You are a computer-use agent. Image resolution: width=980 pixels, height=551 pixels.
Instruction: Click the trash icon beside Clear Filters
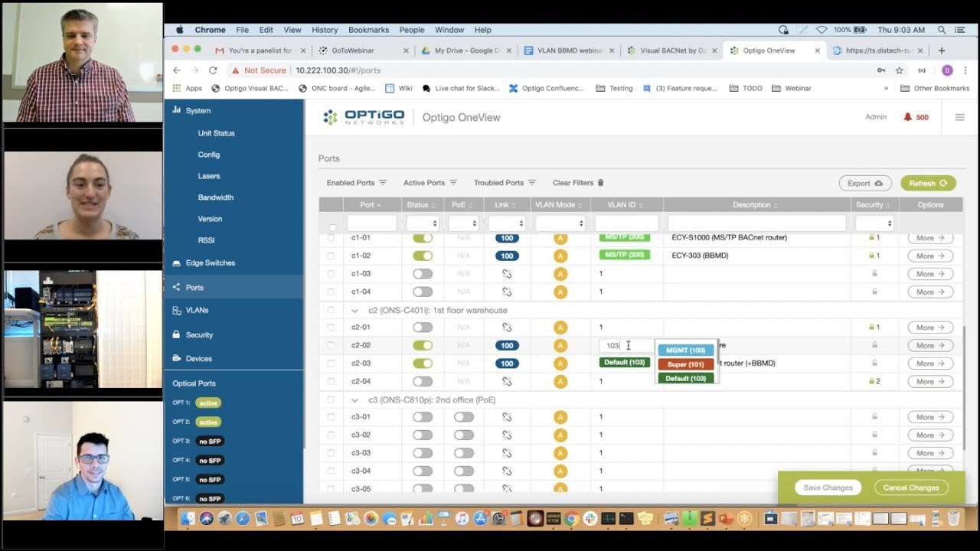(x=600, y=183)
